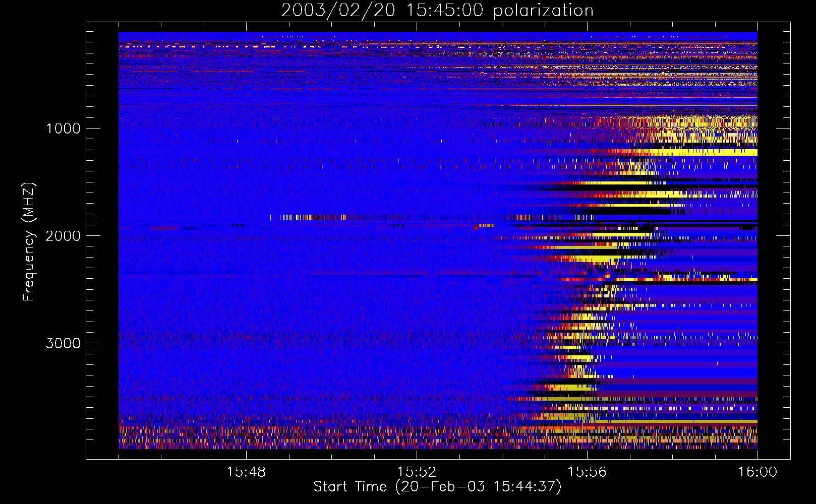
Task: Click the 2000 frequency tick label
Action: [63, 236]
